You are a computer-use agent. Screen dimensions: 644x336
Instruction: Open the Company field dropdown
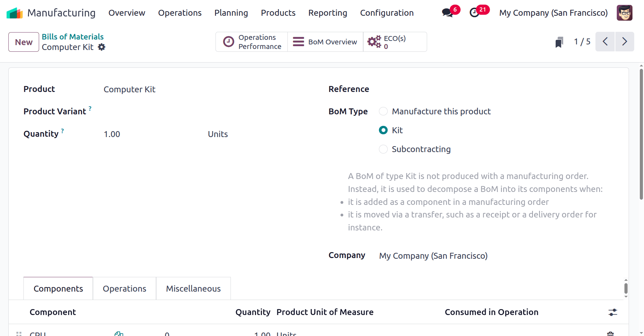496,256
